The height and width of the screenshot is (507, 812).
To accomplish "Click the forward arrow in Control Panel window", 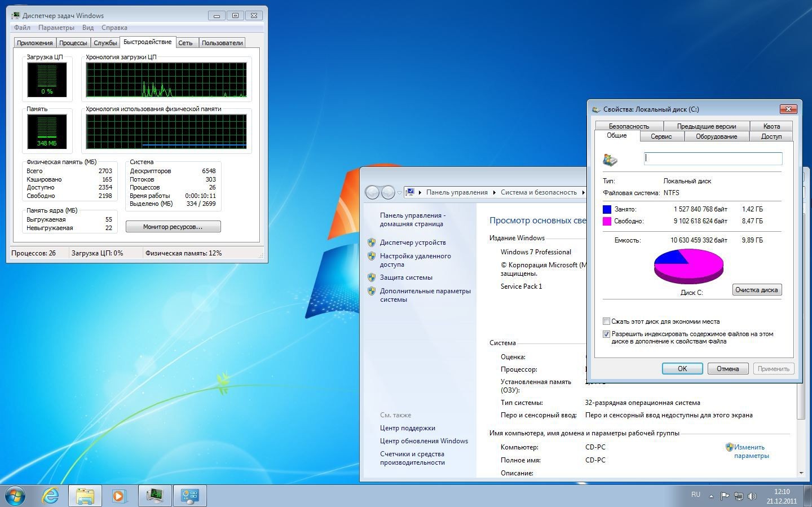I will (388, 192).
